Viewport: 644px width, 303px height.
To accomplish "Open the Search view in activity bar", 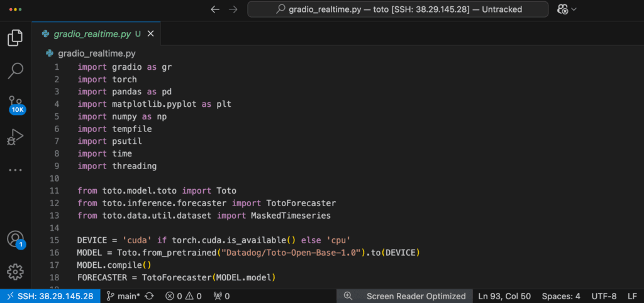I will coord(15,70).
